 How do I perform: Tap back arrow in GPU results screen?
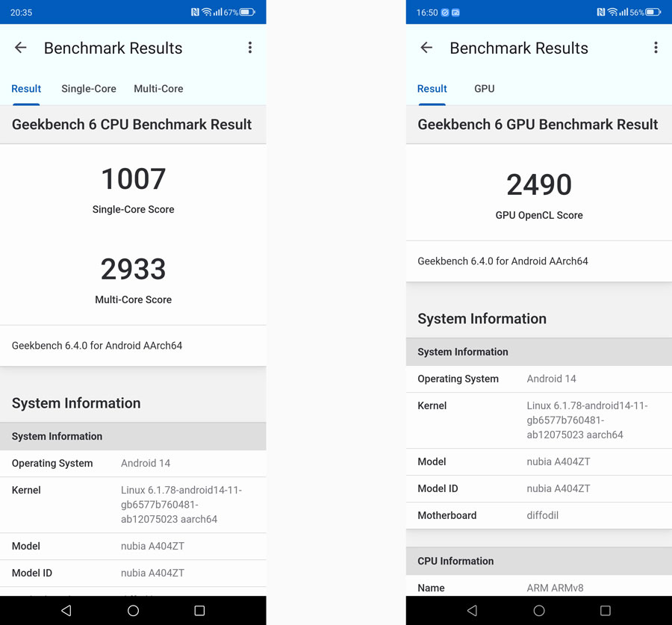click(426, 48)
